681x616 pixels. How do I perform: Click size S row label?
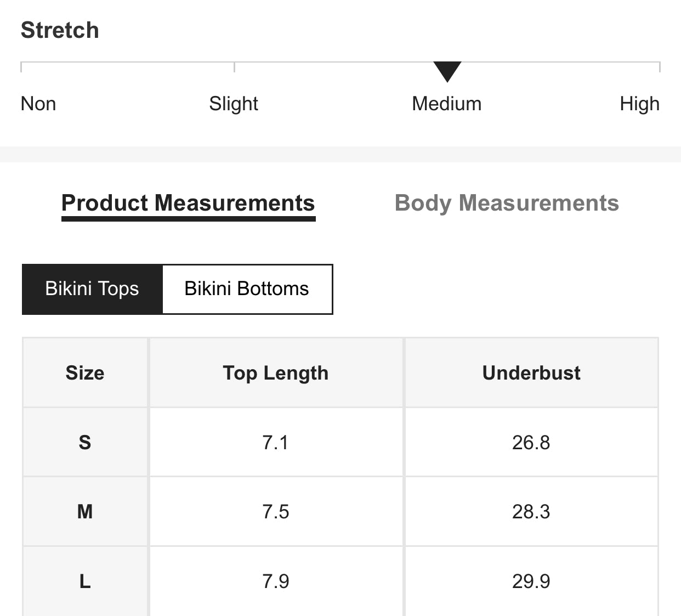(x=85, y=442)
